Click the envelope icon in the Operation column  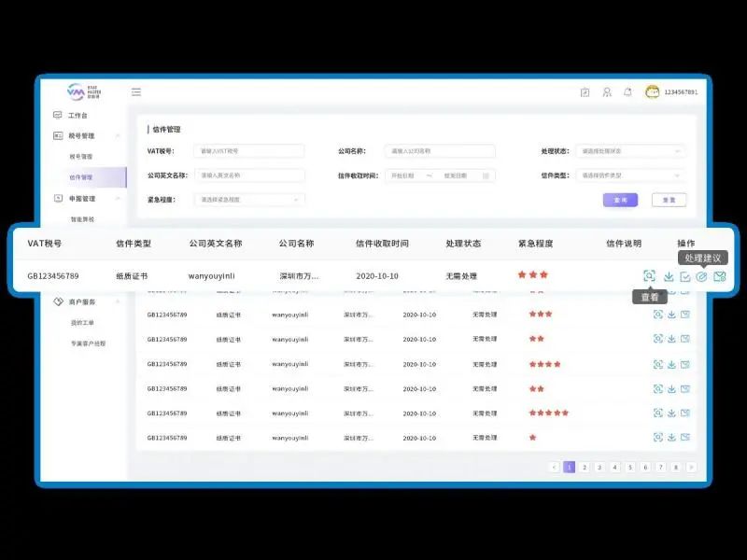[719, 276]
